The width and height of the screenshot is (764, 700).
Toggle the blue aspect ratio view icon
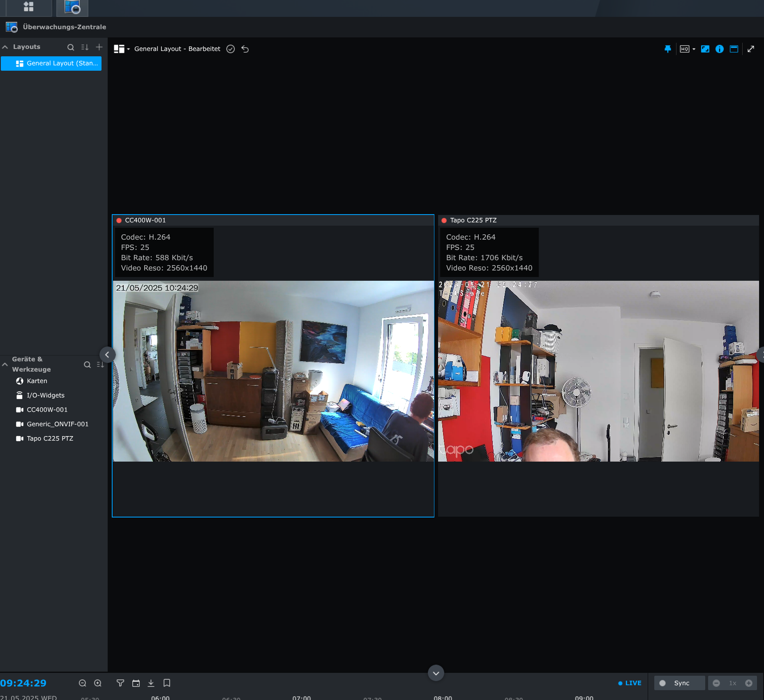[x=705, y=49]
